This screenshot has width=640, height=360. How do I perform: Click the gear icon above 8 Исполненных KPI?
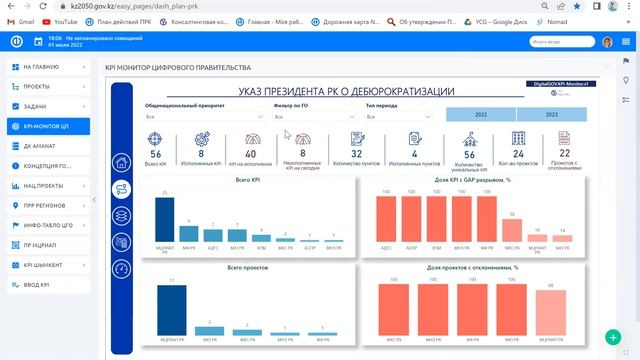tap(202, 139)
